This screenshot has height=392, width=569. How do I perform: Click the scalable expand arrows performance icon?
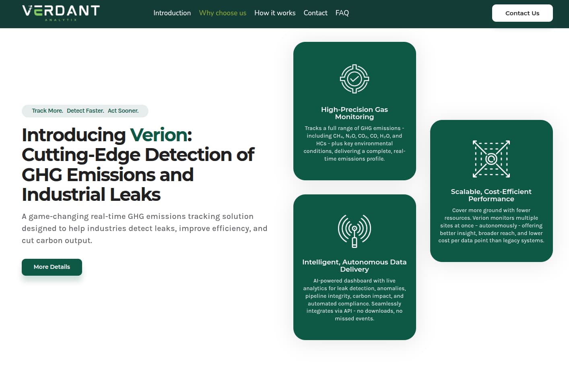[491, 159]
